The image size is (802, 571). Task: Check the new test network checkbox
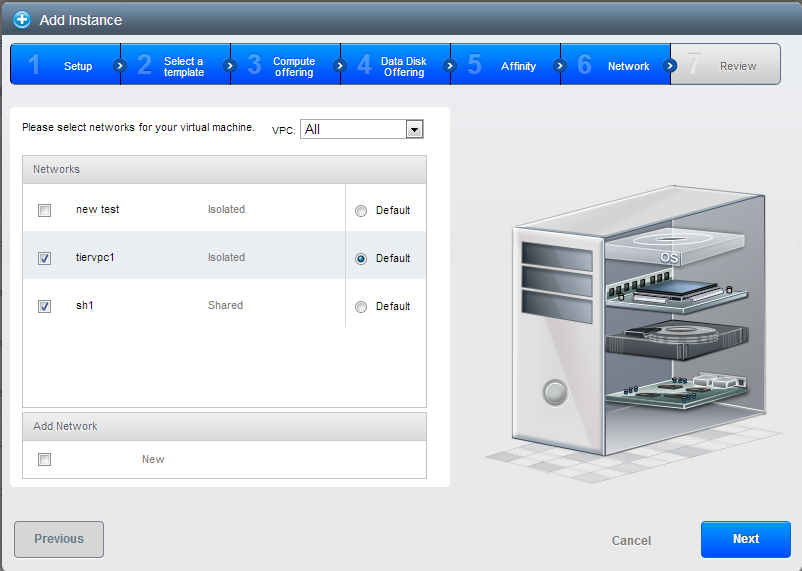point(44,210)
